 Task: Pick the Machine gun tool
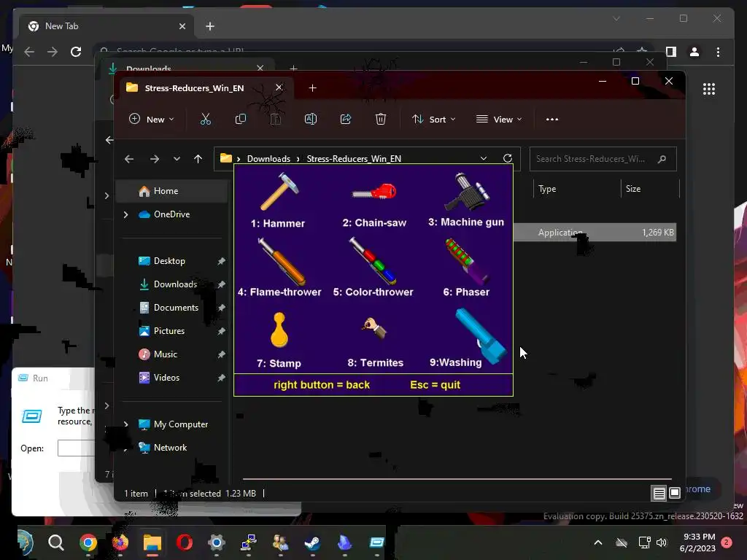(x=466, y=200)
